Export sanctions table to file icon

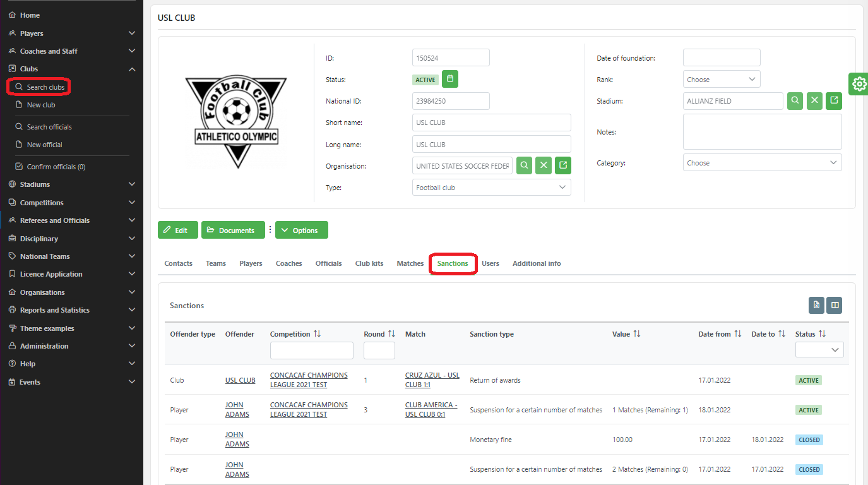pos(816,305)
